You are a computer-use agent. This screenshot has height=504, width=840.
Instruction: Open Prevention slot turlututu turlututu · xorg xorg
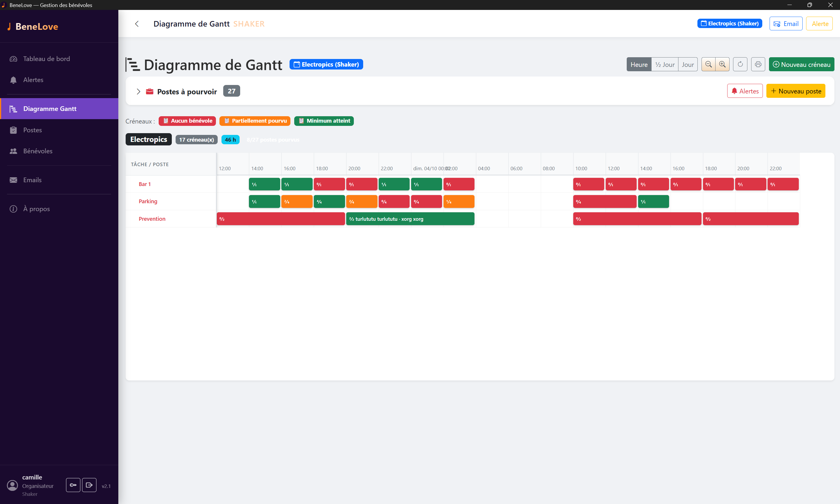click(410, 219)
